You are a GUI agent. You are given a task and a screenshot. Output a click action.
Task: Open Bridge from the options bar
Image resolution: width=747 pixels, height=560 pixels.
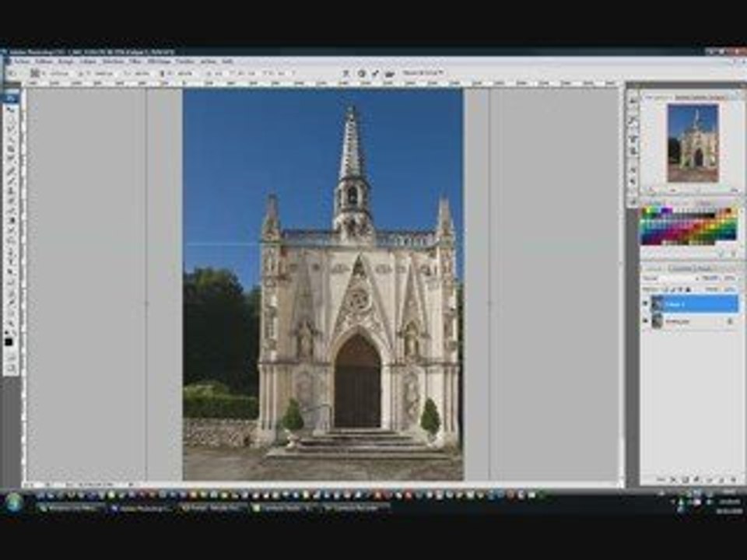(x=390, y=73)
